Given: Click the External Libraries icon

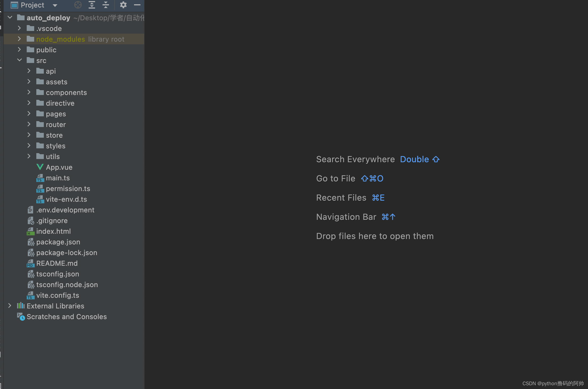Looking at the screenshot, I should coord(21,306).
